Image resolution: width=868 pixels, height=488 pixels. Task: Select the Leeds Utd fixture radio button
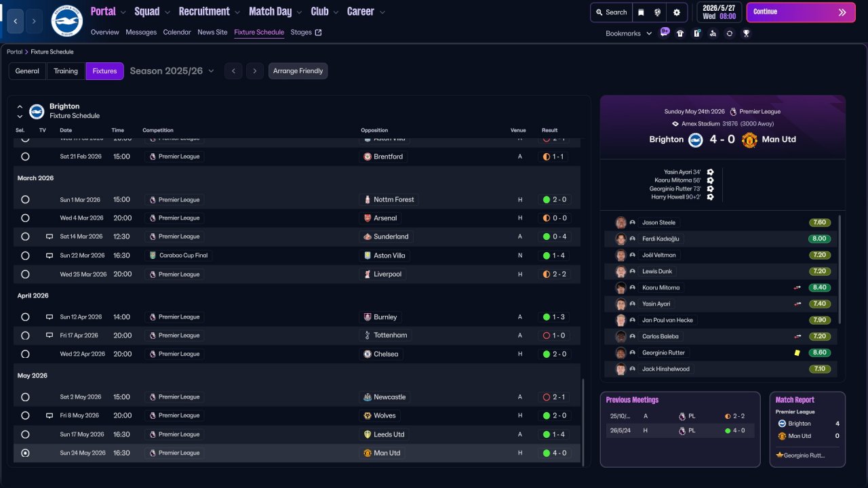coord(25,434)
